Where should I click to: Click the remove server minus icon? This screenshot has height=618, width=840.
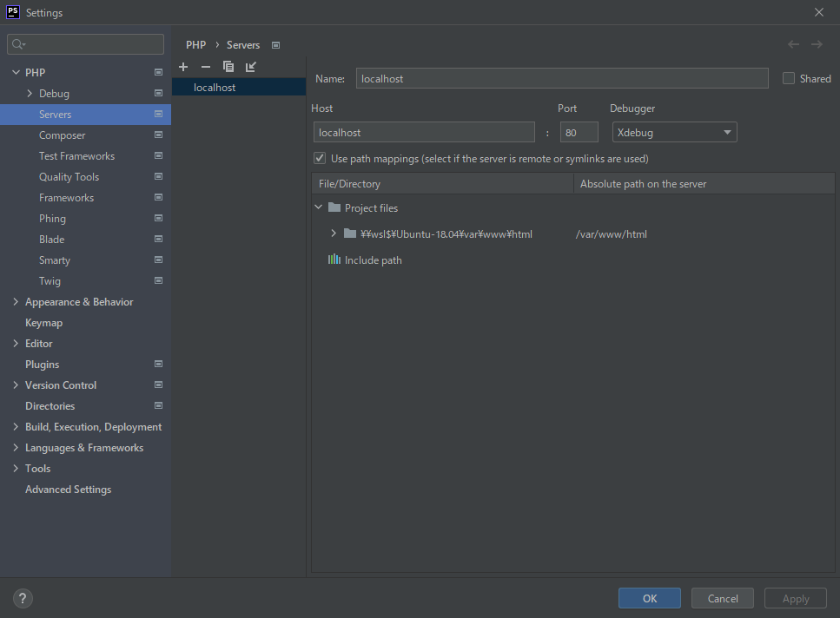click(x=206, y=67)
